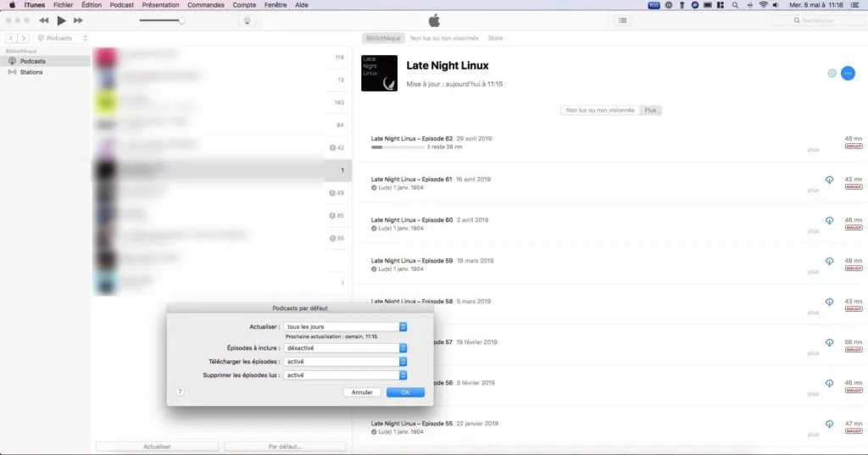Switch to the Bibliothèque tab
This screenshot has width=868, height=455.
coord(383,38)
